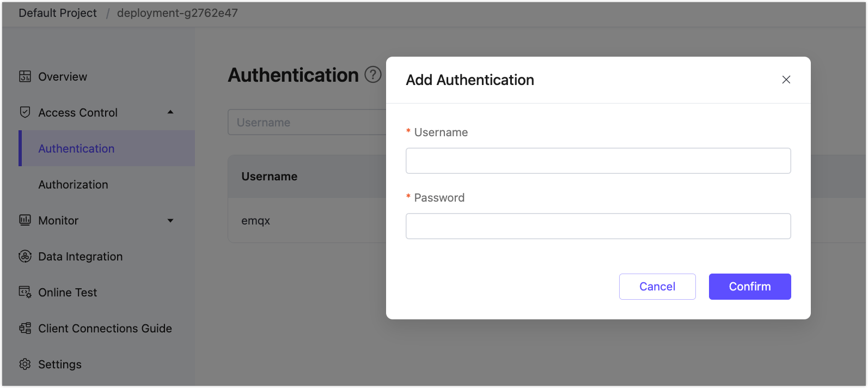Focus the Password field in the dialog
This screenshot has width=868, height=388.
[x=598, y=226]
